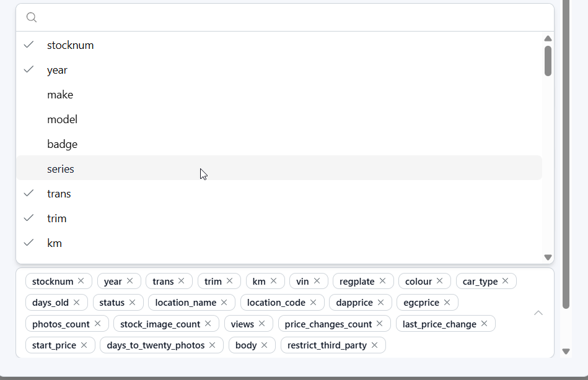Click dropdown list scroll down arrow
The width and height of the screenshot is (588, 380).
[548, 257]
